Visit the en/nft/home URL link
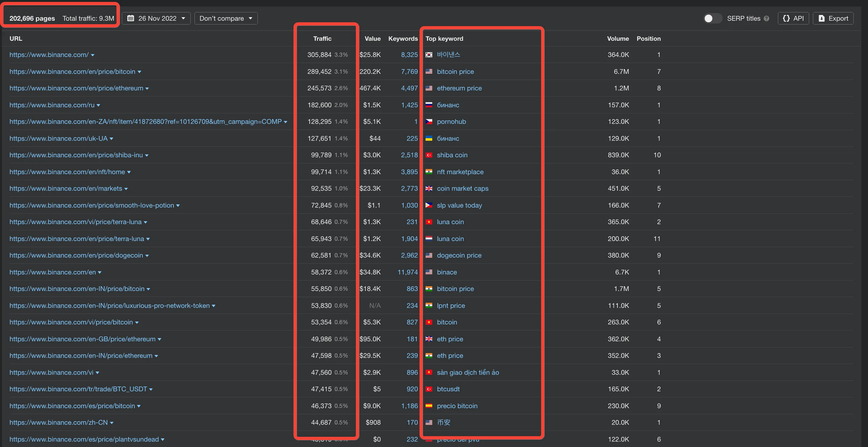The width and height of the screenshot is (868, 447). 67,172
